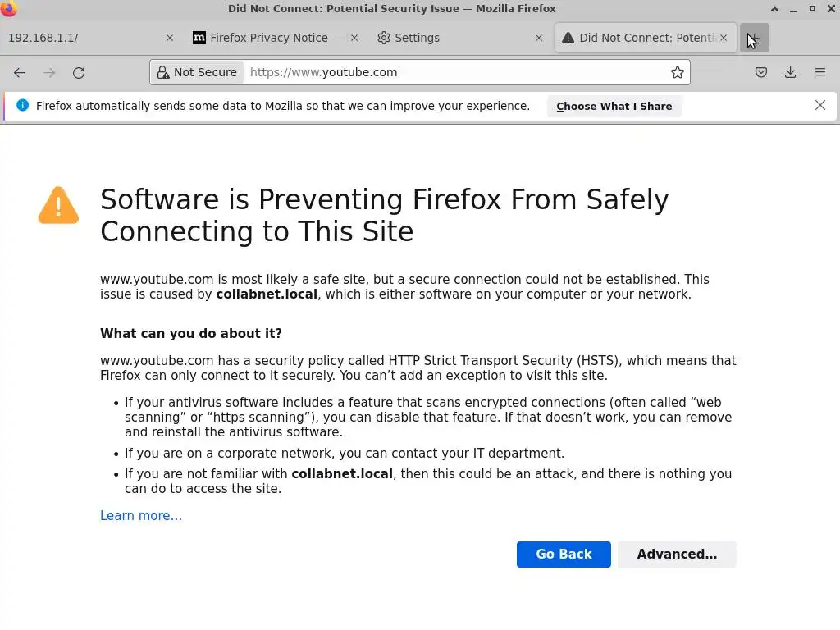Switch to the Firefox Privacy Notice tab
Screen dimensions: 840x630
click(269, 38)
